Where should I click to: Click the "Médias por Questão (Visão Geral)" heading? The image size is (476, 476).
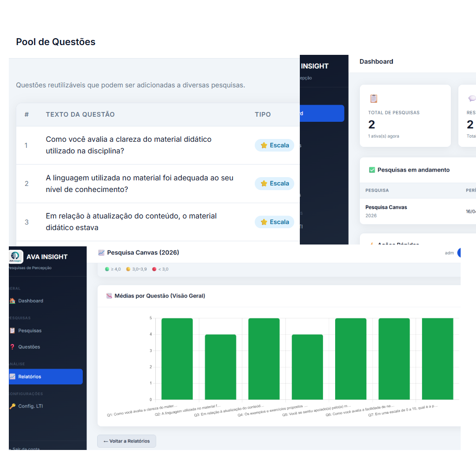(x=160, y=296)
